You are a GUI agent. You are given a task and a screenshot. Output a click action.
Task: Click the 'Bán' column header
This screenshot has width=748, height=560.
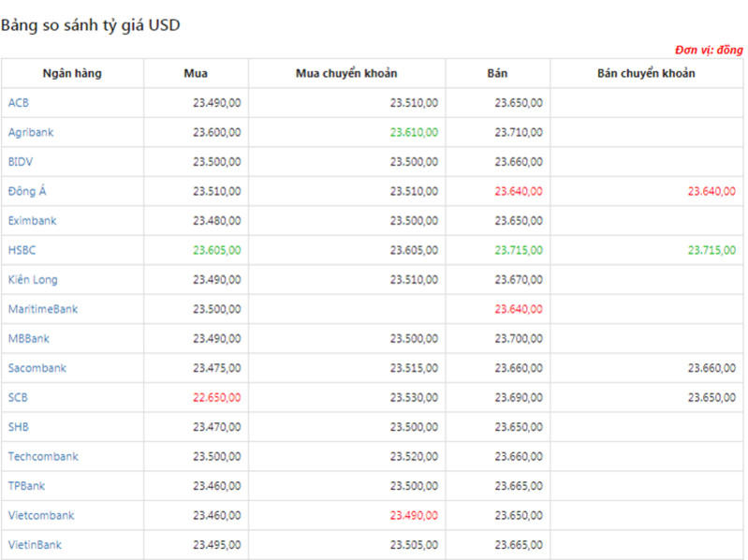click(x=497, y=73)
